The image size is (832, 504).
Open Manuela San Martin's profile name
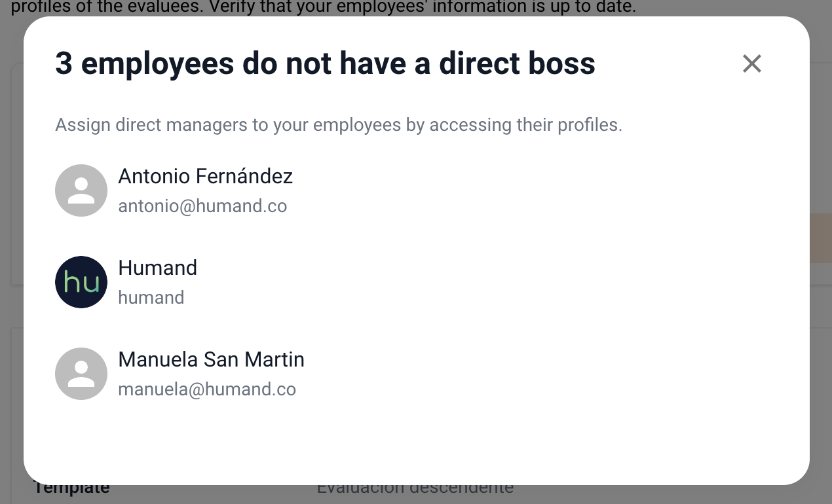tap(211, 359)
